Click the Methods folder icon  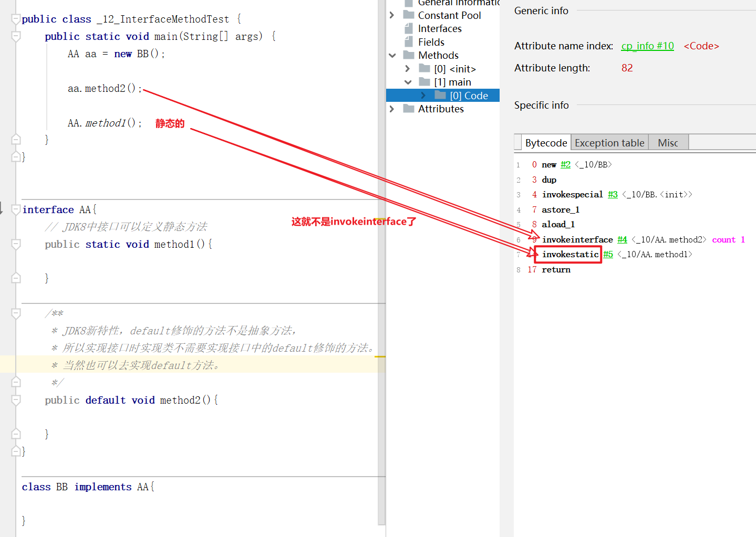pyautogui.click(x=409, y=55)
